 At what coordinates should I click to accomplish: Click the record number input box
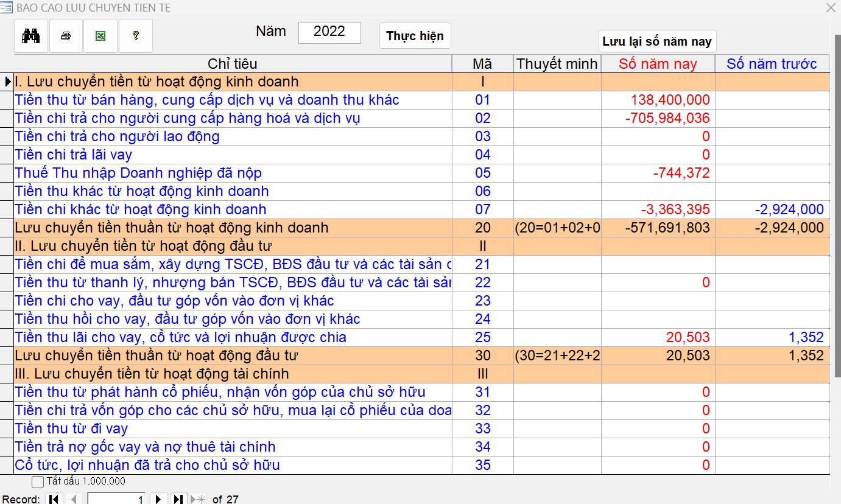(x=116, y=499)
